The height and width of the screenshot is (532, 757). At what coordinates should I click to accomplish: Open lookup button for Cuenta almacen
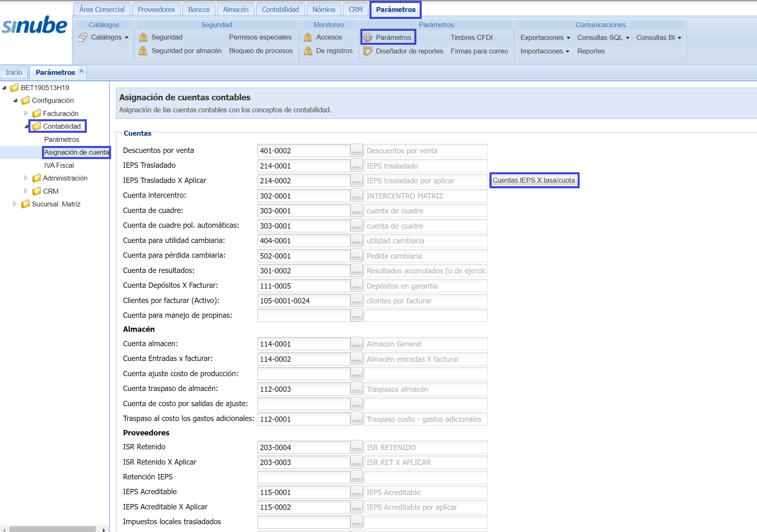356,344
